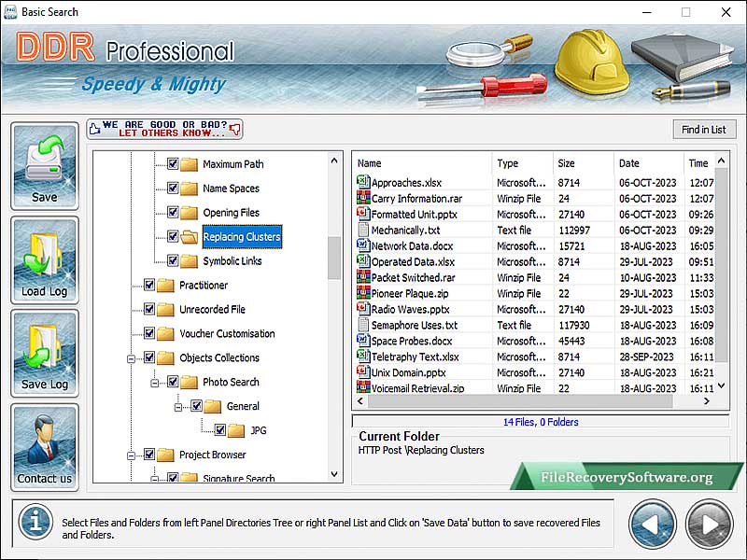
Task: Uncheck the Maximum Path checkbox
Action: click(x=173, y=164)
